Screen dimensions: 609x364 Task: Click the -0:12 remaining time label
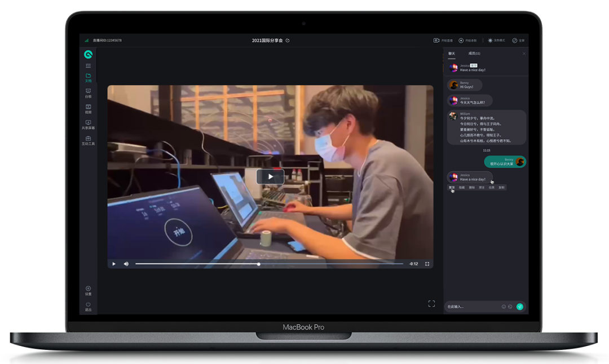click(x=414, y=264)
